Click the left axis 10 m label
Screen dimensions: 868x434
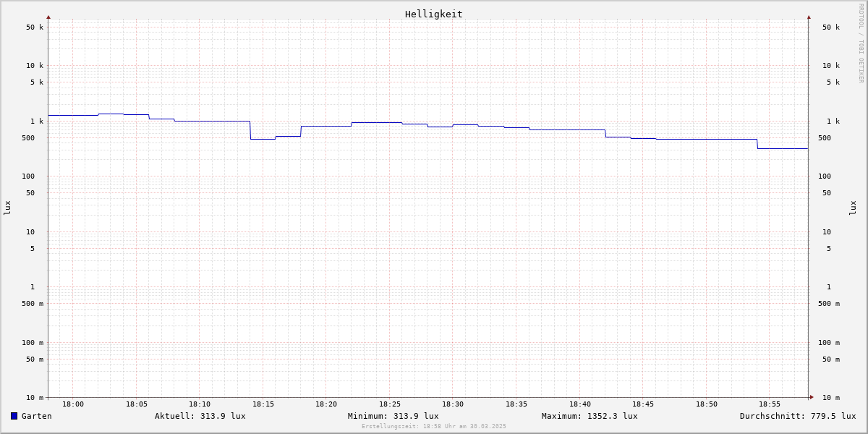click(x=35, y=398)
